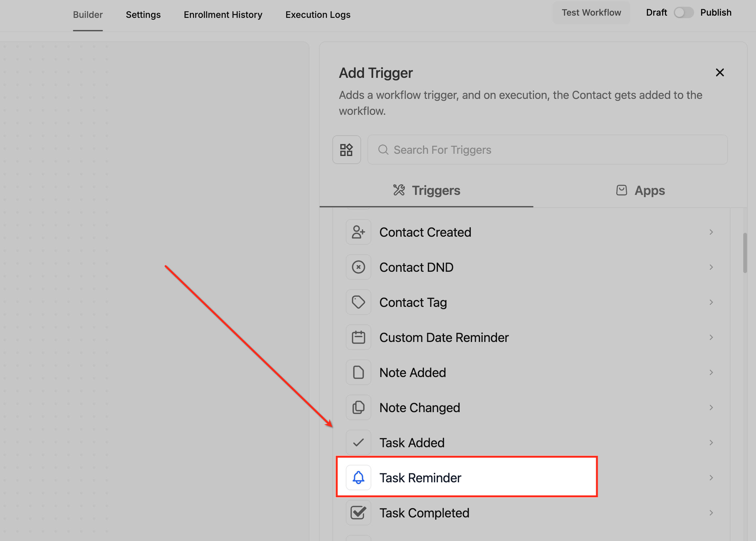The image size is (756, 541).
Task: Expand the Task Added chevron arrow
Action: point(711,443)
